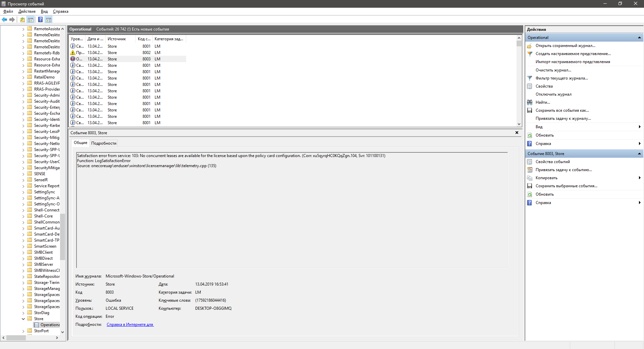Expand the SmartScreen tree node
Viewport: 644px width, 349px height.
pos(23,246)
